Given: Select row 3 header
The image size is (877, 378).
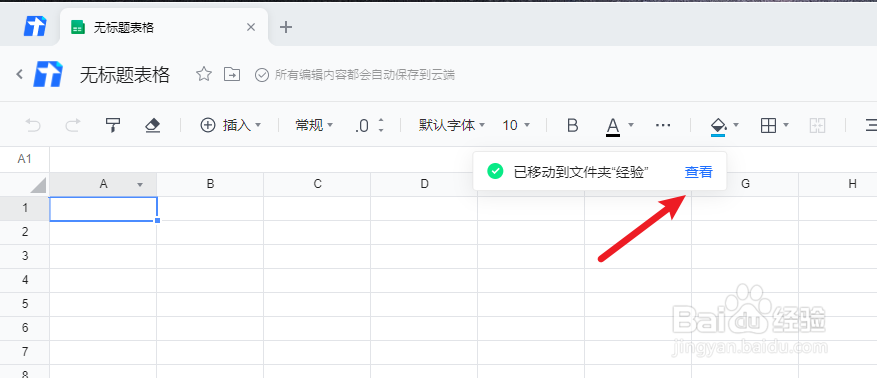Looking at the screenshot, I should (25, 256).
